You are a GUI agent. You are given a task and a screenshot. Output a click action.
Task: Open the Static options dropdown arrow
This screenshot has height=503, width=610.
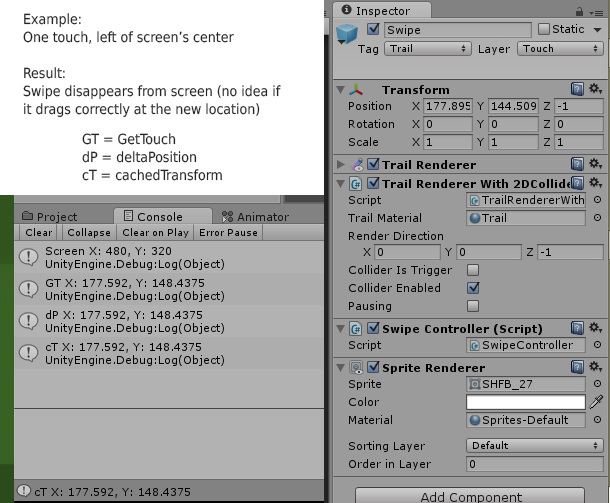[597, 30]
